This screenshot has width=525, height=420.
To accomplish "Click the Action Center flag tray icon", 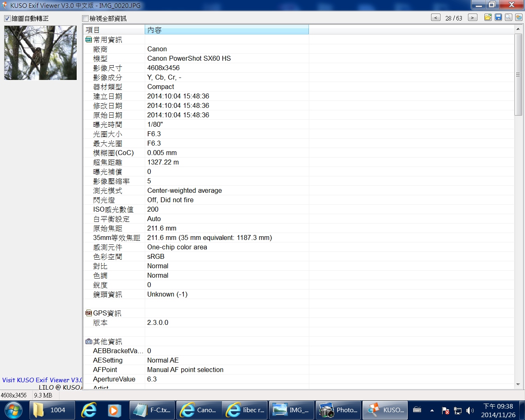I will (445, 410).
